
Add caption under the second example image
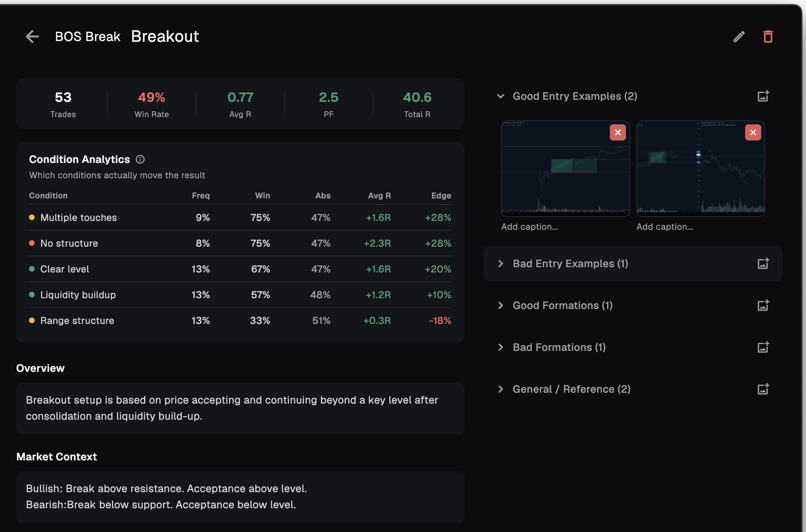(665, 227)
